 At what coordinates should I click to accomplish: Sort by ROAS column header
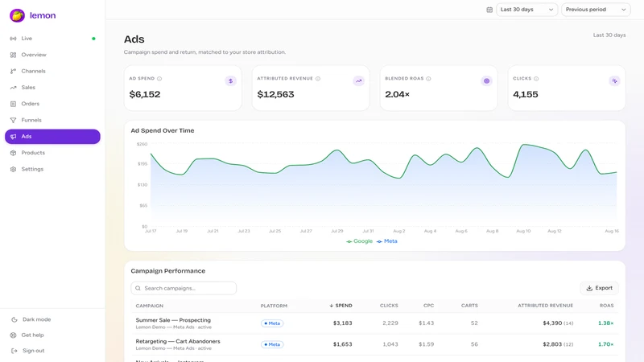607,306
